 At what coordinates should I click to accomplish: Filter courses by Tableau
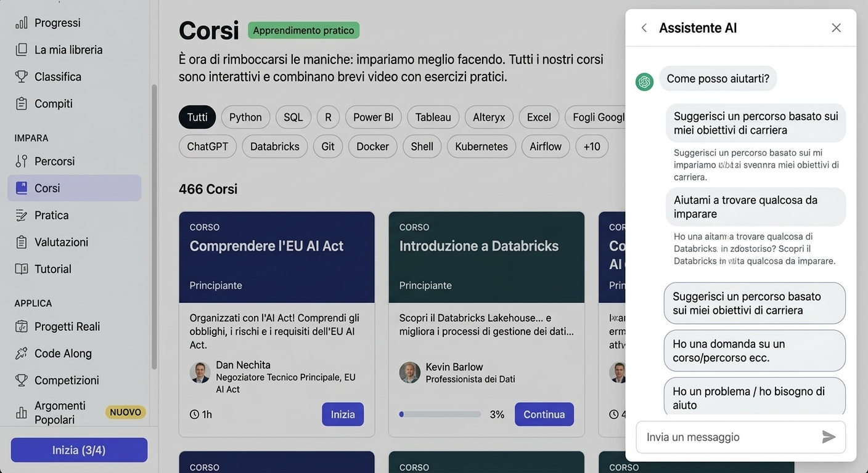433,117
